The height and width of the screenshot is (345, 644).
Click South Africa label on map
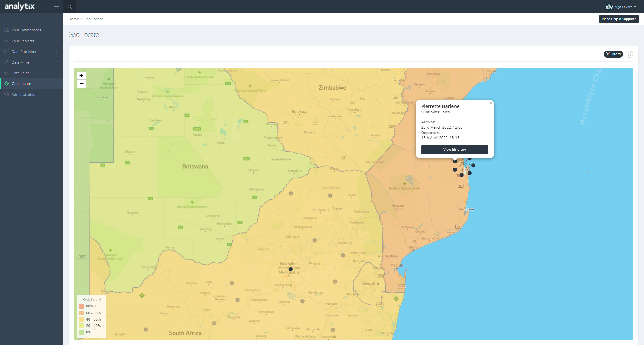[185, 333]
